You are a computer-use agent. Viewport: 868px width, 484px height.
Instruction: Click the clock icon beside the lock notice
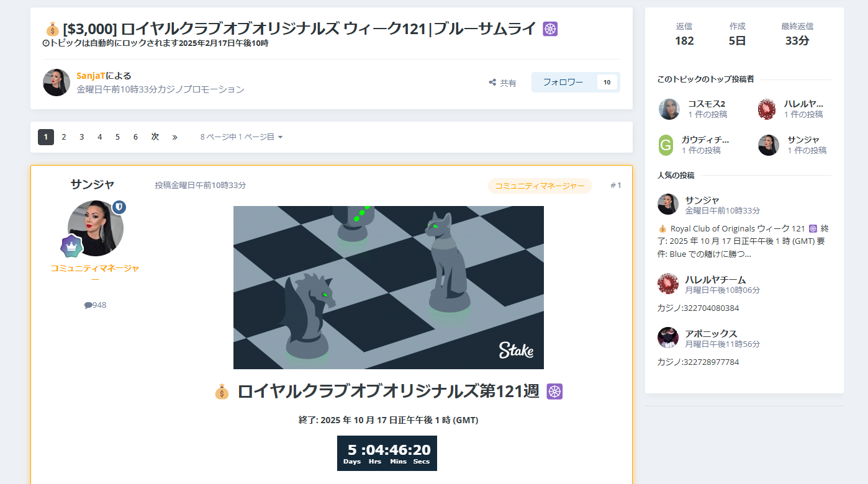pyautogui.click(x=45, y=43)
